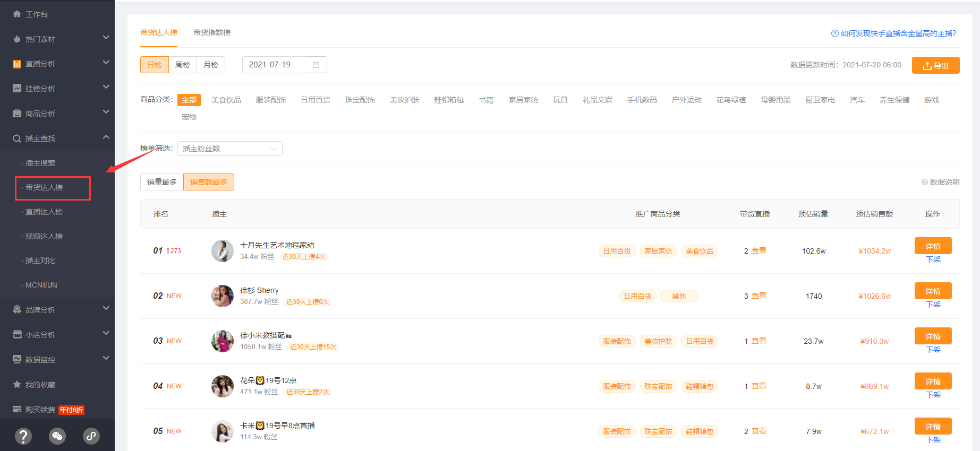The height and width of the screenshot is (451, 980).
Task: Click the 播主查找 magnifier icon
Action: point(17,138)
